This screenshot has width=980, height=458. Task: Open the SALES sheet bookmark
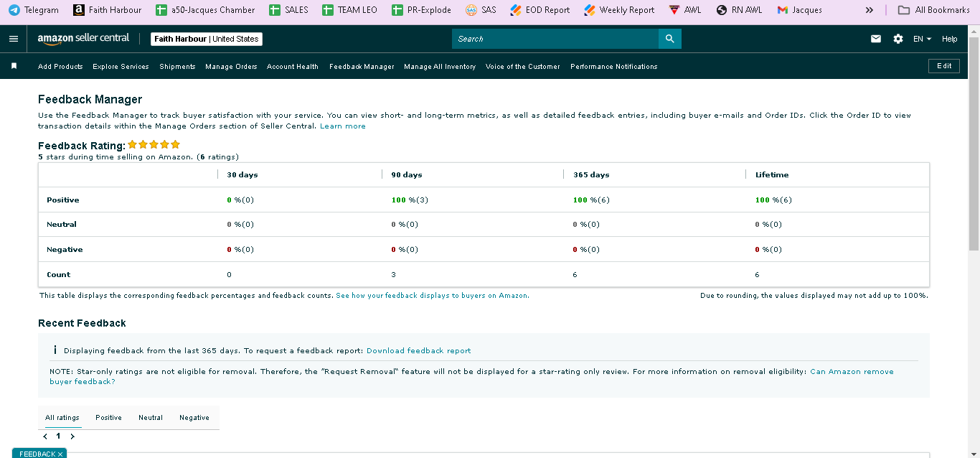pos(288,10)
